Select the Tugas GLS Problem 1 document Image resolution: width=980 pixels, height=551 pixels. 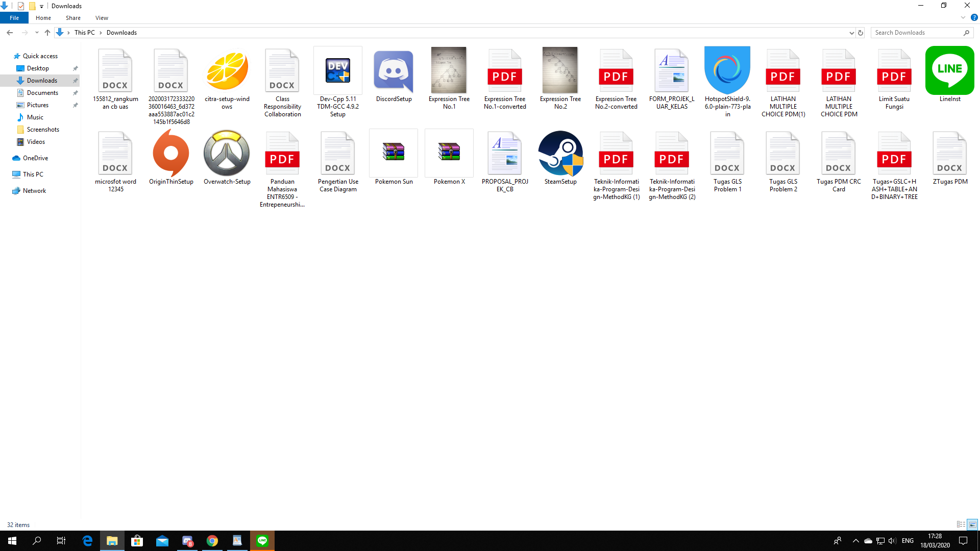pos(727,161)
